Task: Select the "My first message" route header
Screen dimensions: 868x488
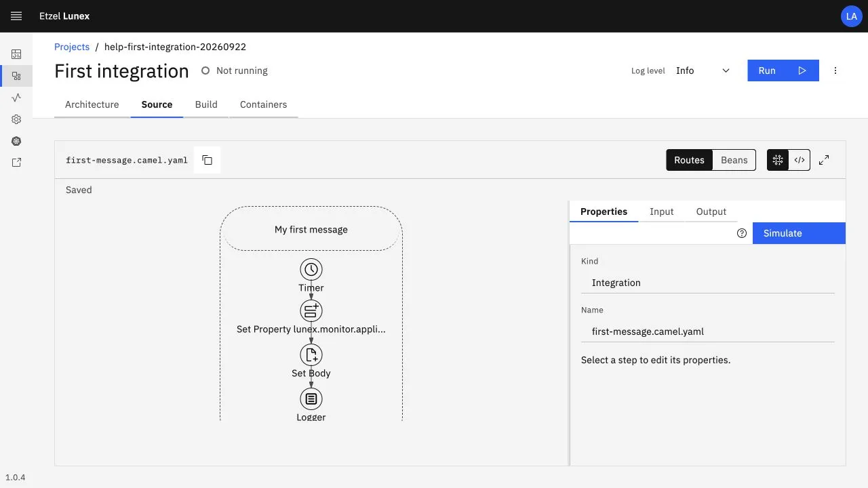Action: [x=311, y=230]
